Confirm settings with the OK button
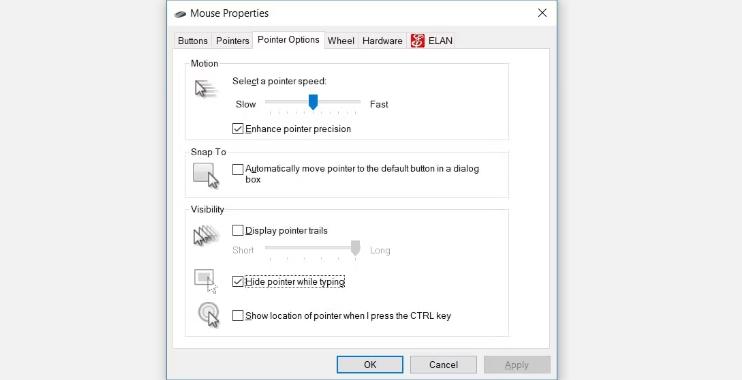 click(370, 364)
